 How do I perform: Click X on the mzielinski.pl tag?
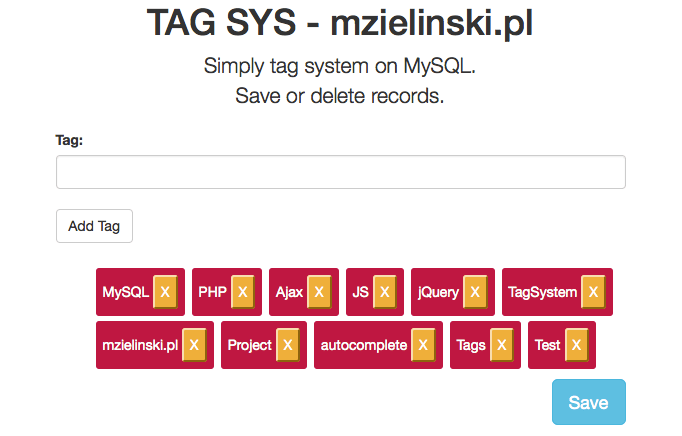[194, 345]
